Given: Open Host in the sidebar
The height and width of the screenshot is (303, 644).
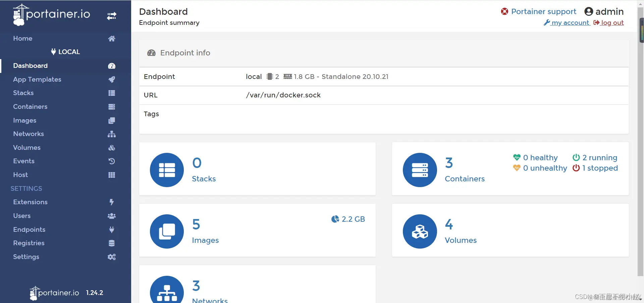Looking at the screenshot, I should coord(20,175).
